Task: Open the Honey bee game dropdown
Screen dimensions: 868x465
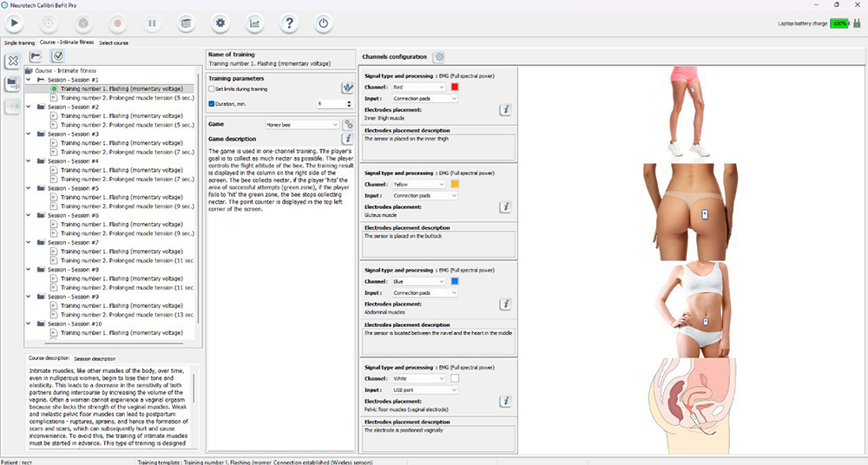Action: 302,124
